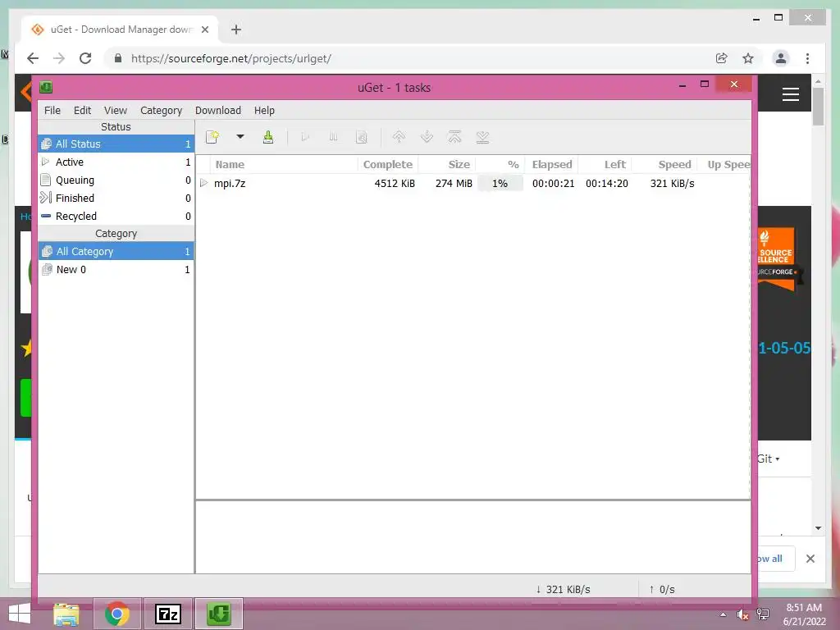Close the Chrome downloads bar
Image resolution: width=840 pixels, height=630 pixels.
pyautogui.click(x=810, y=559)
